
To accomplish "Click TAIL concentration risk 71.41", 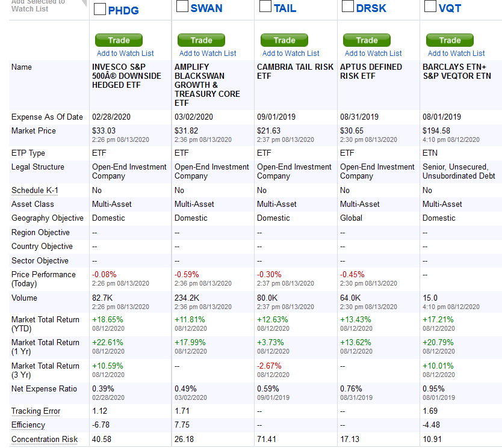I will point(267,439).
